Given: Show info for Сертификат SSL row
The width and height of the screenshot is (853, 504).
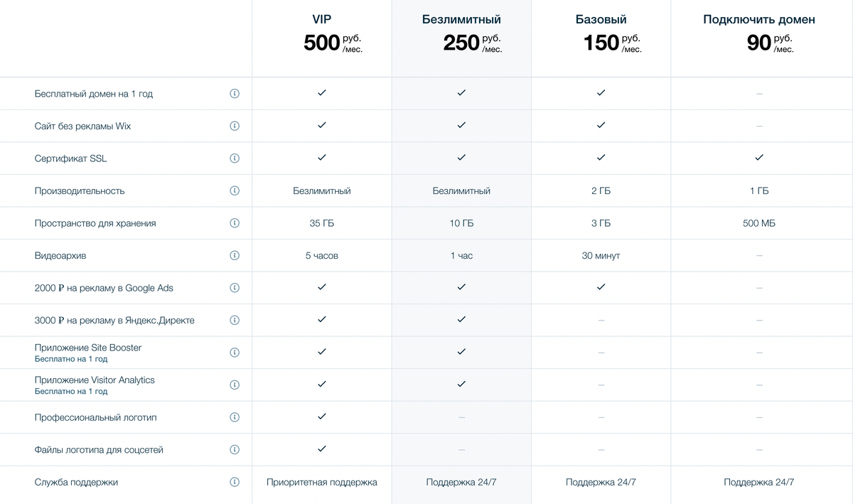Looking at the screenshot, I should (x=235, y=159).
